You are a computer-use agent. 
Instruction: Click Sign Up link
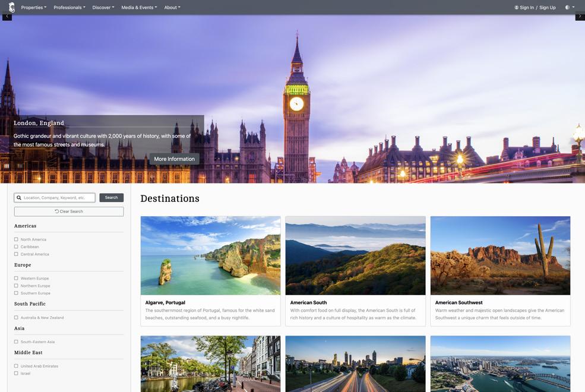pos(548,8)
